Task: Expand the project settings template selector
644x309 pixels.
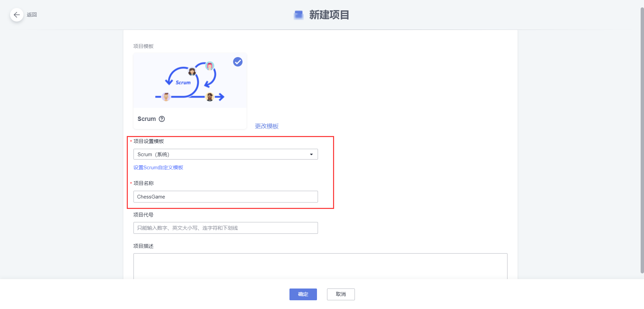Action: click(225, 154)
